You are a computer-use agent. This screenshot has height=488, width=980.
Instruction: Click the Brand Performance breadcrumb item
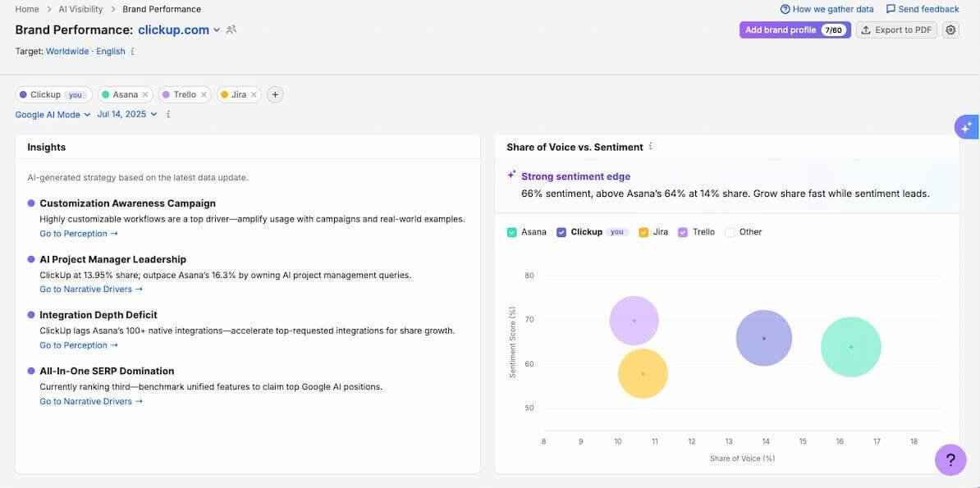(x=162, y=9)
